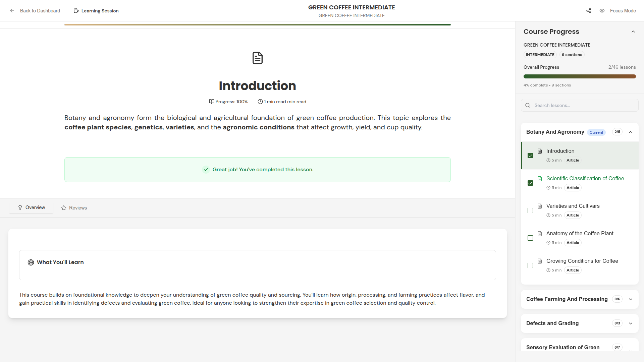Open Varieties and Cultivars lesson
Viewport: 644px width, 362px height.
[573, 206]
